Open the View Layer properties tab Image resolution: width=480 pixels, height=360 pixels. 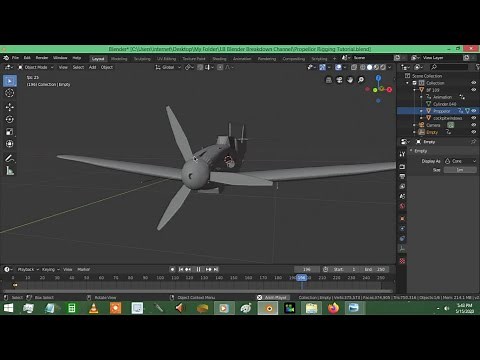tap(402, 186)
